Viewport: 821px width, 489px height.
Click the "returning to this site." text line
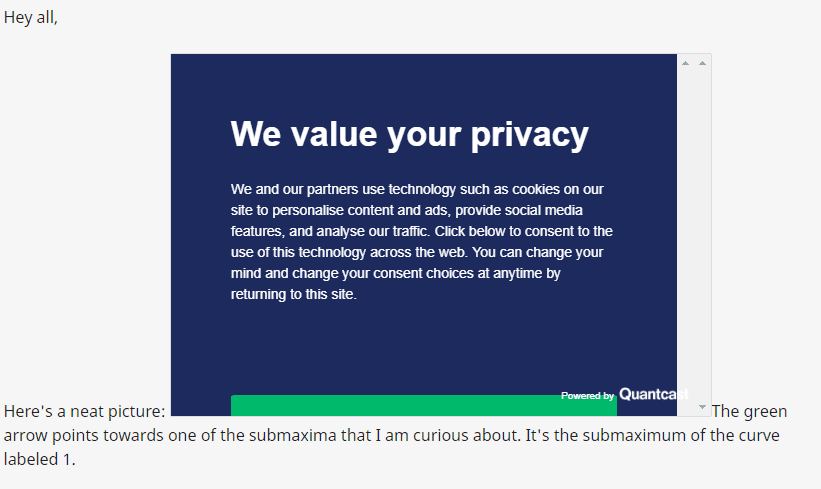pyautogui.click(x=294, y=295)
